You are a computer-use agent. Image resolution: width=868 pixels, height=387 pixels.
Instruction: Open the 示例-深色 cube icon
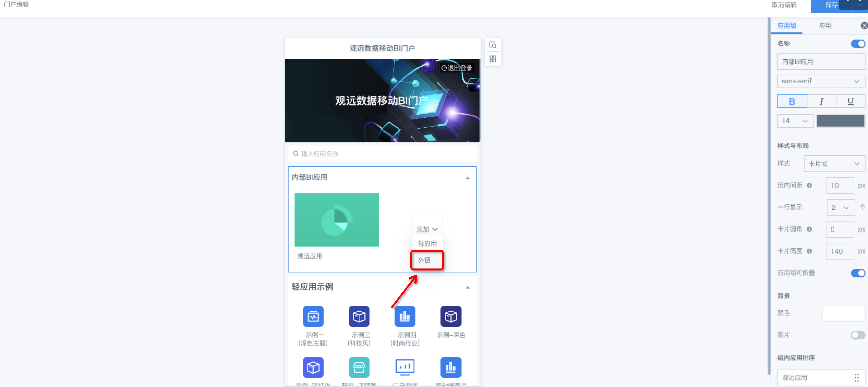point(451,316)
